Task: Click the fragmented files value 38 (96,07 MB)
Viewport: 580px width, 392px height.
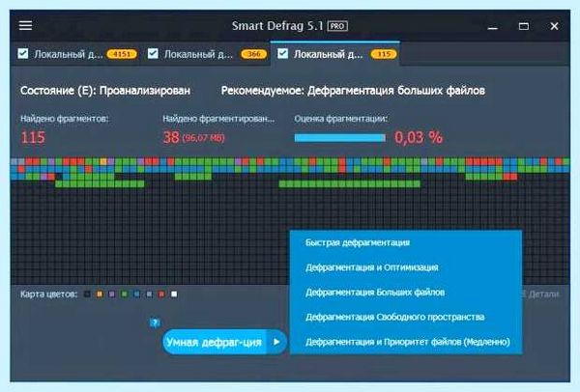Action: [x=193, y=137]
